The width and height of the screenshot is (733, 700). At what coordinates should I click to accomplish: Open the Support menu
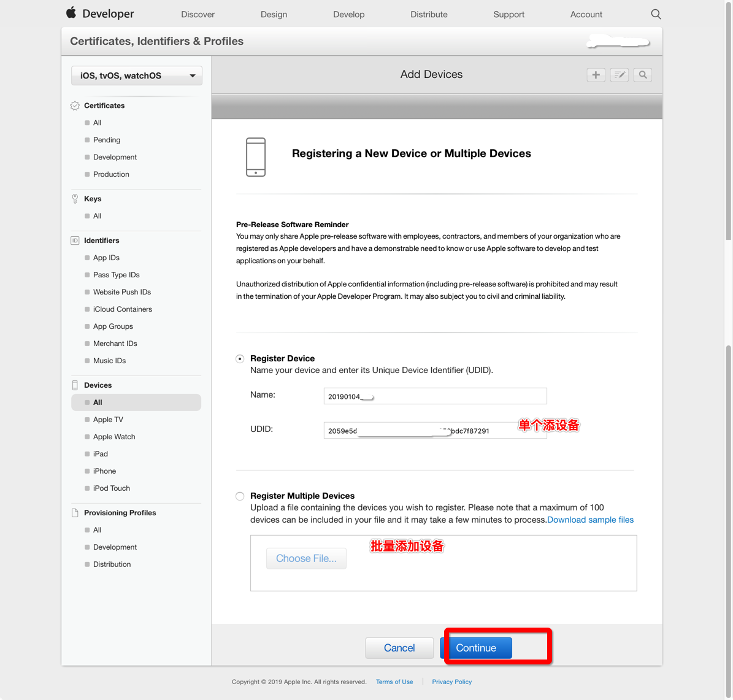[x=508, y=15]
